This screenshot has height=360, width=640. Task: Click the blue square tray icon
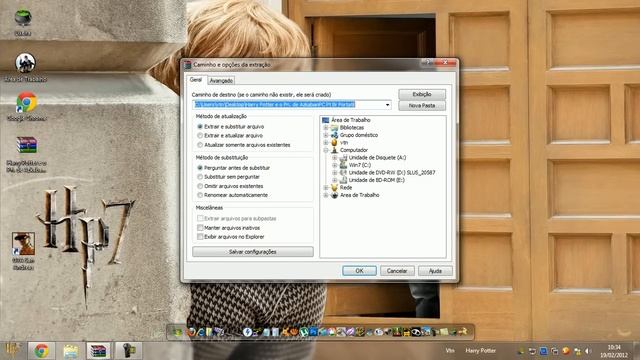click(543, 351)
